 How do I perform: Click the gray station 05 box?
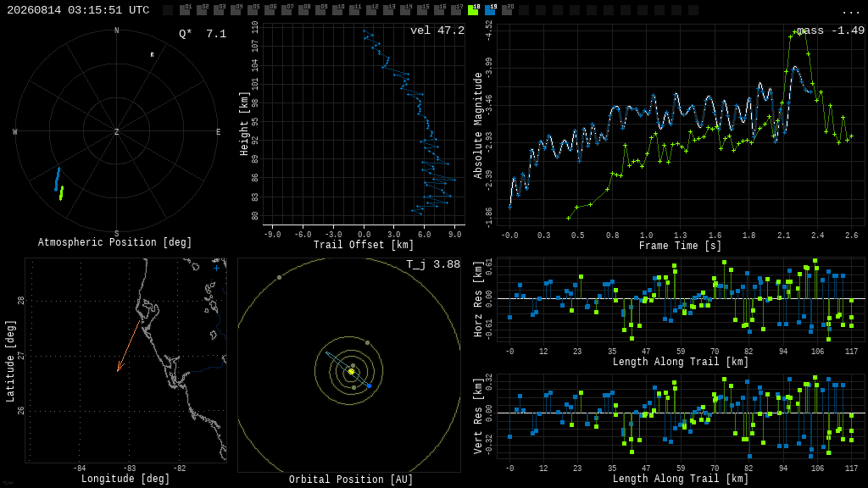pos(253,10)
